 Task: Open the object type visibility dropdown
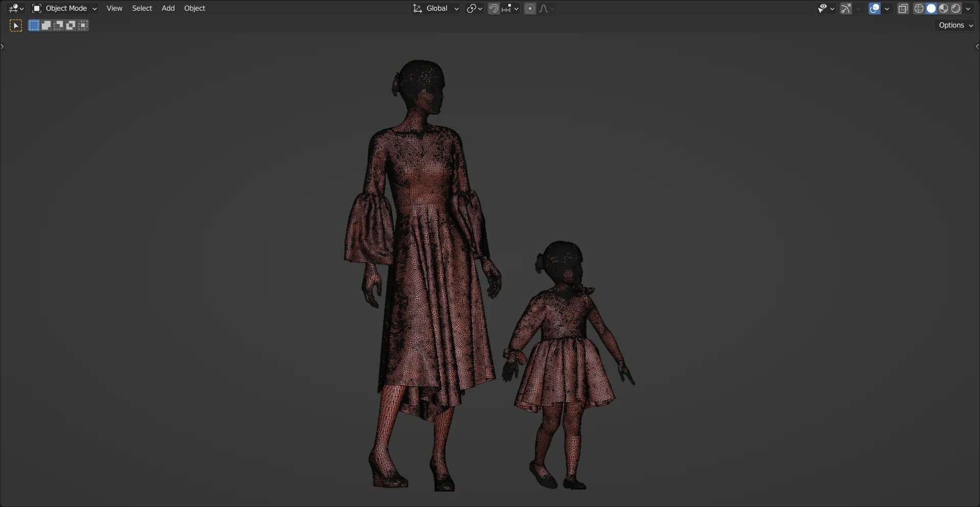coord(826,8)
